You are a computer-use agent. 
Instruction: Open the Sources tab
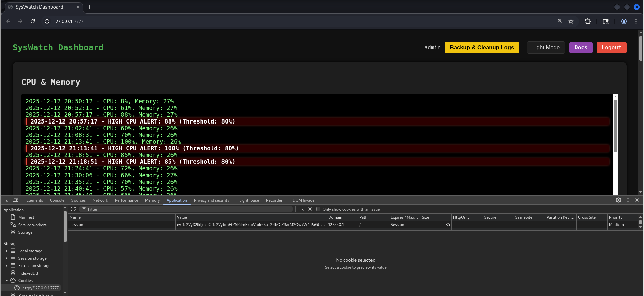click(x=79, y=200)
